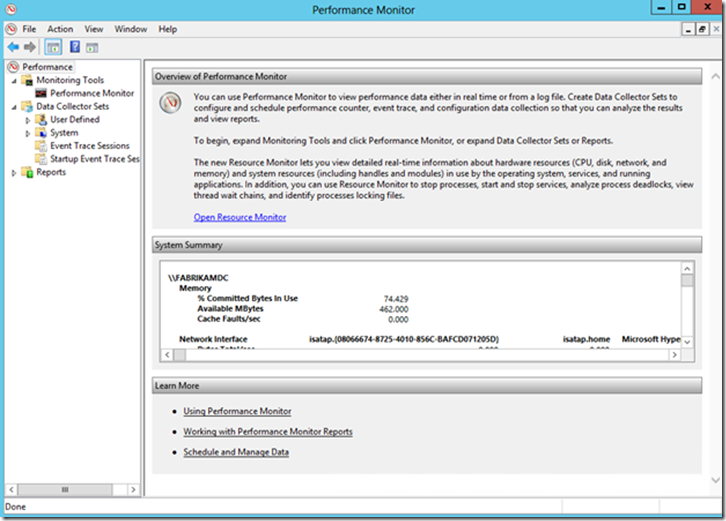Click the Monitoring Tools folder icon

(x=28, y=80)
